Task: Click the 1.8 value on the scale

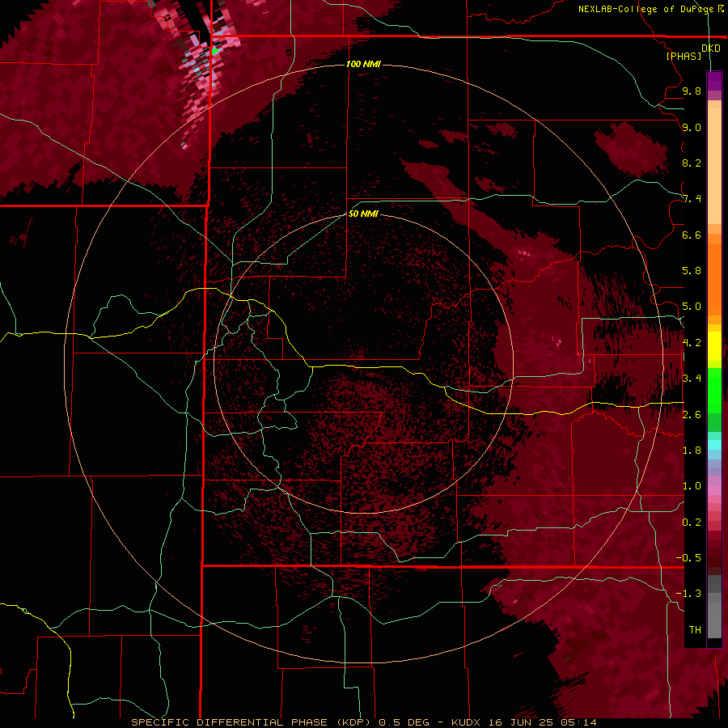Action: 692,451
